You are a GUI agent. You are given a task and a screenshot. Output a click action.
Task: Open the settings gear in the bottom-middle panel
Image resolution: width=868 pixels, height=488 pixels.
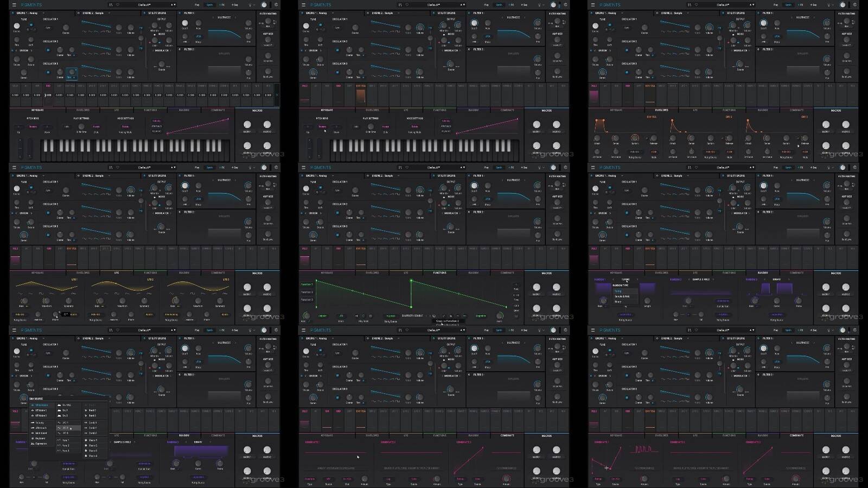(565, 330)
